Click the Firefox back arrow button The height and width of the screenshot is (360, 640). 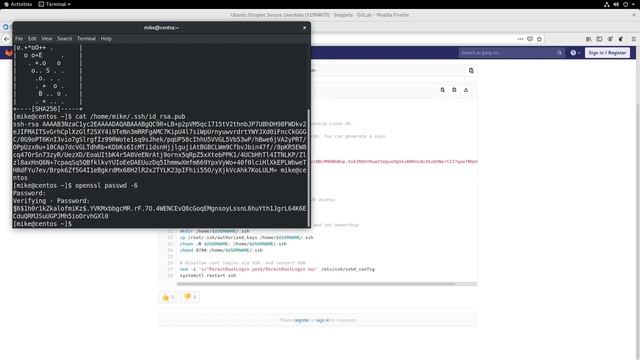click(x=6, y=39)
